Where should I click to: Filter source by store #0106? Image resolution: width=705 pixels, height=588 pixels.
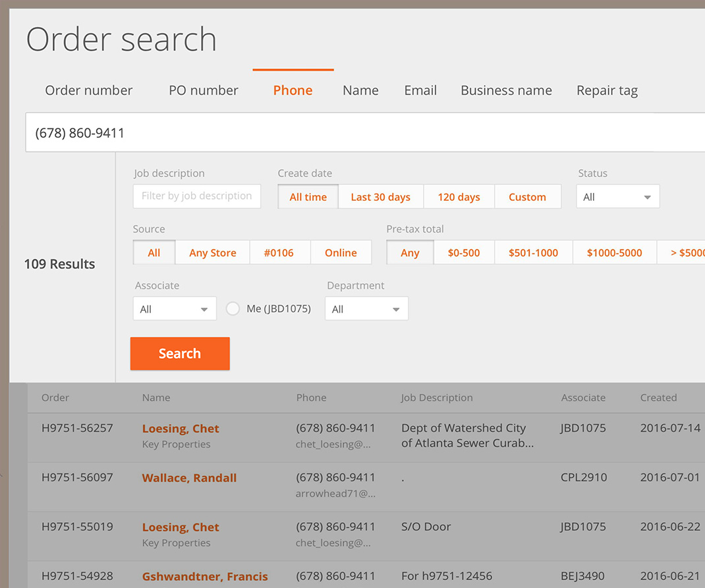(279, 253)
